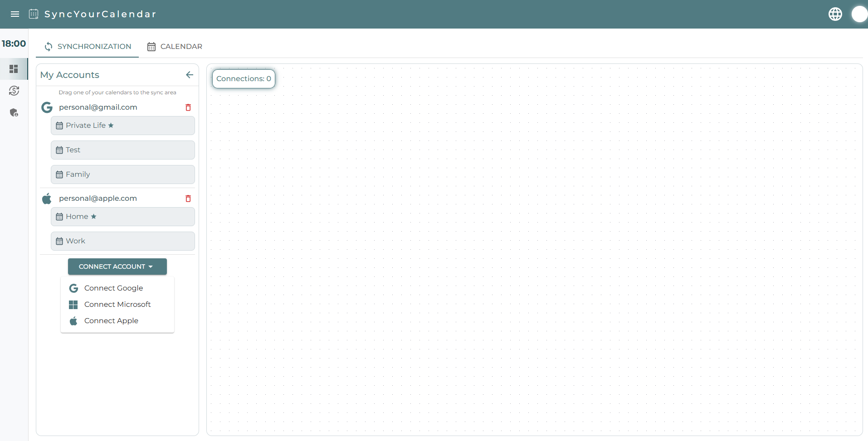Select the Synchronization tab

[88, 47]
